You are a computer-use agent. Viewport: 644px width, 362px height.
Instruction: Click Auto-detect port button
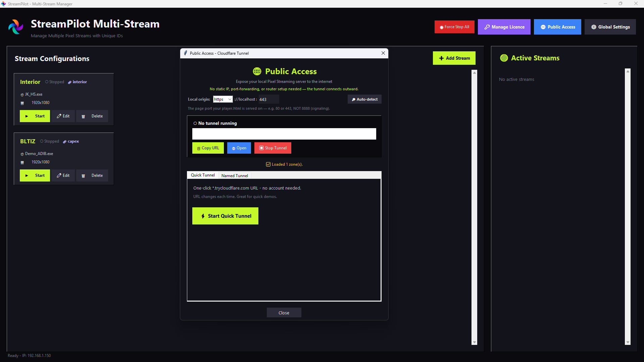(364, 99)
